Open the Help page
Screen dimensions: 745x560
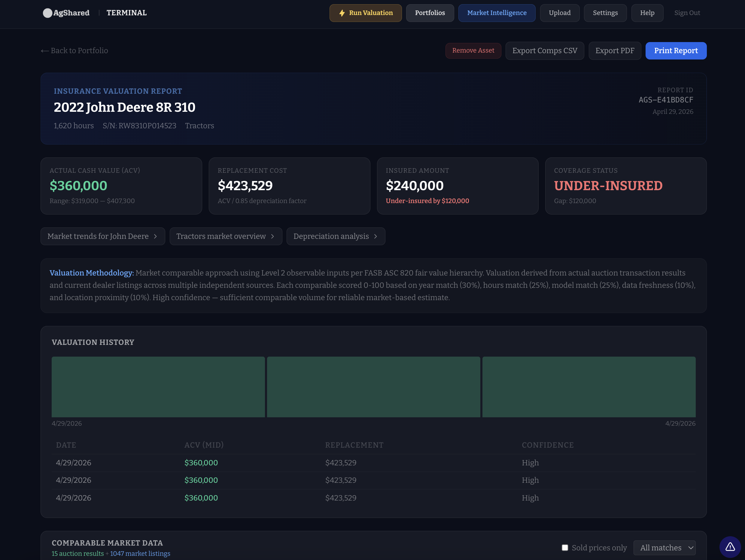[647, 13]
